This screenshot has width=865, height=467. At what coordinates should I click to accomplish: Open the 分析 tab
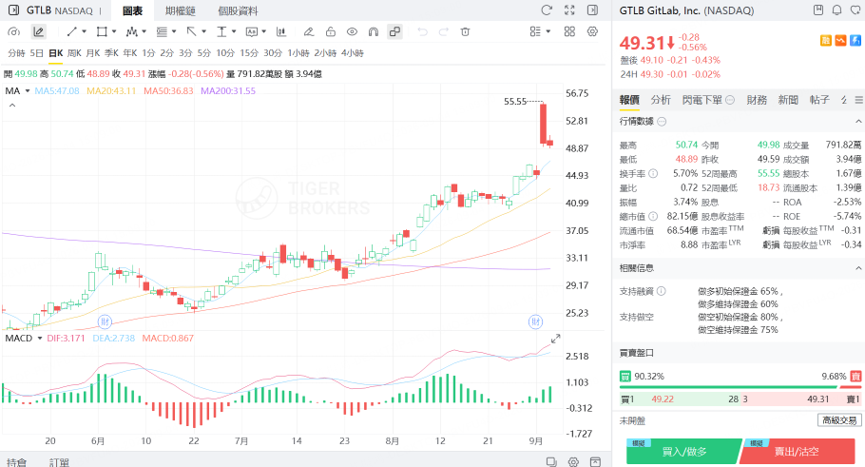tap(660, 100)
